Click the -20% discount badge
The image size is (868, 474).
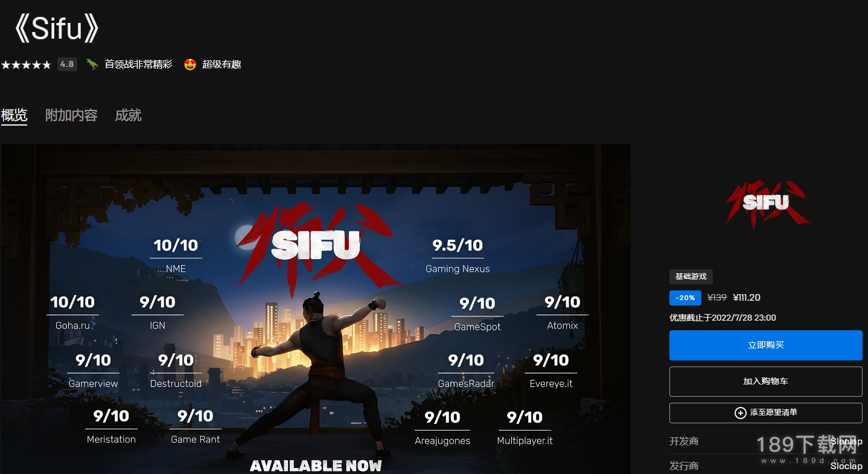click(x=685, y=298)
